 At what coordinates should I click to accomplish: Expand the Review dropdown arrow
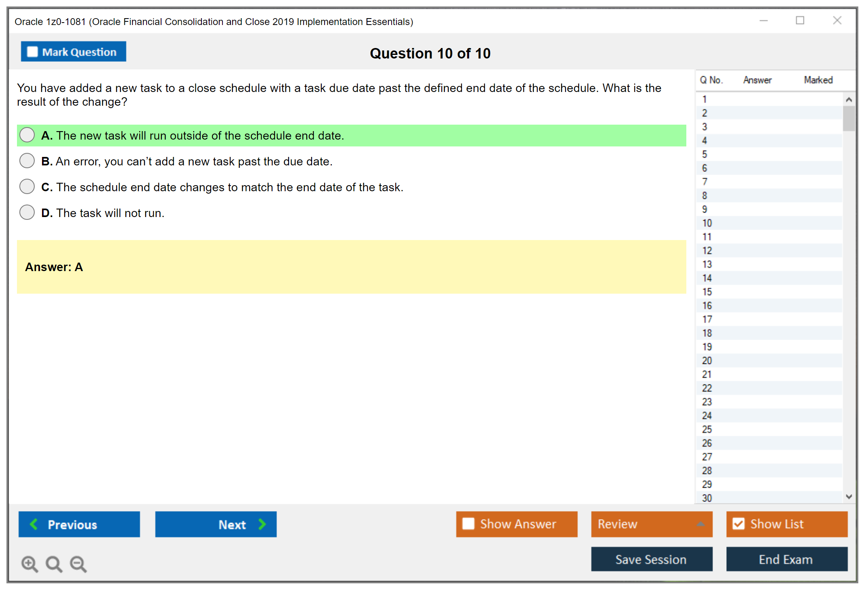pyautogui.click(x=700, y=524)
